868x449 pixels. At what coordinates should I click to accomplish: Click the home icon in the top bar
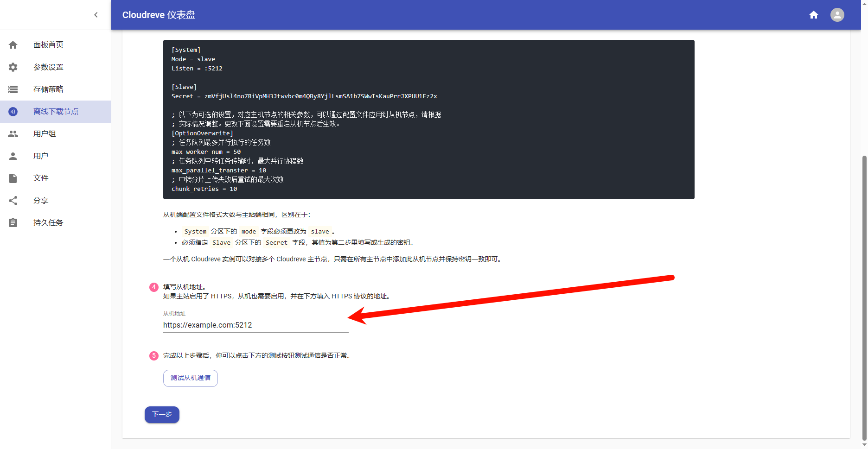click(814, 15)
